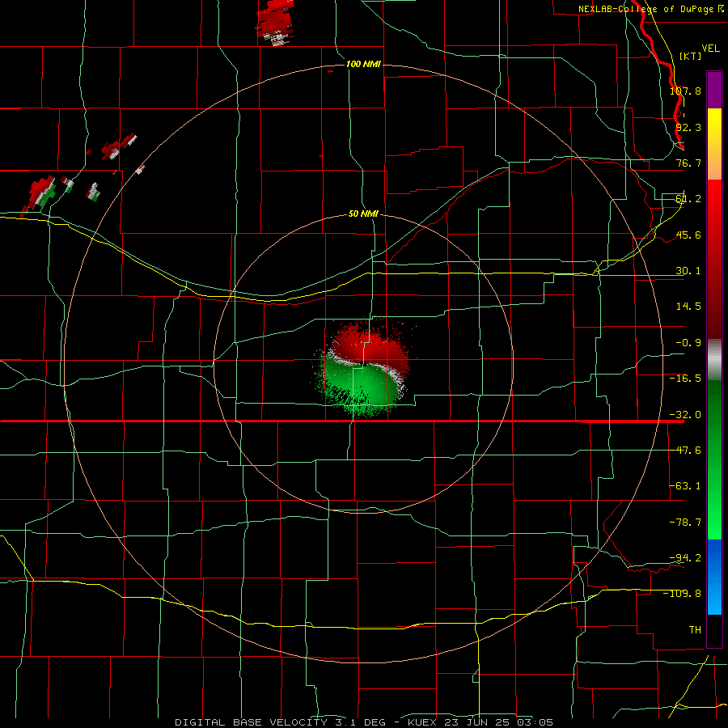The width and height of the screenshot is (728, 728).
Task: Click the -16.5 legend value
Action: click(685, 379)
